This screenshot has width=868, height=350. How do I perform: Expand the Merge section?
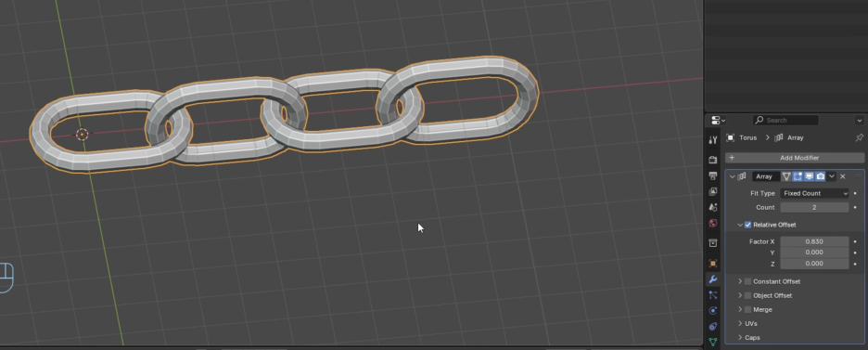pyautogui.click(x=740, y=309)
